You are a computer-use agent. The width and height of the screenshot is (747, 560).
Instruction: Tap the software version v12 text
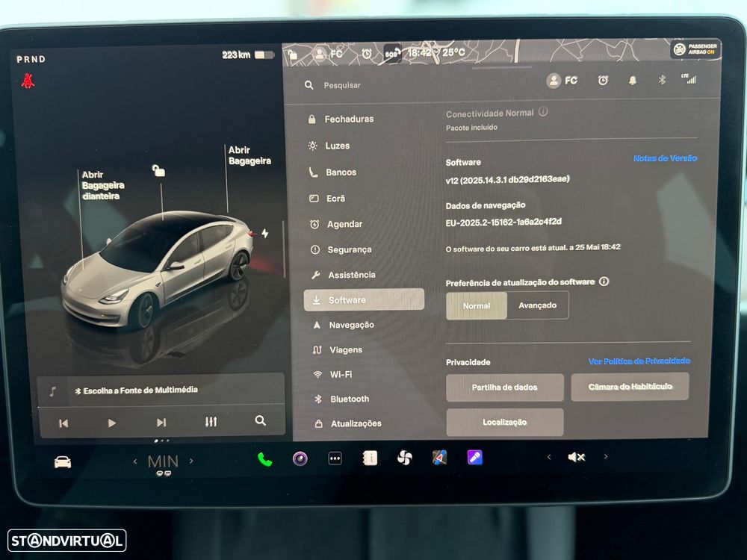tap(507, 179)
